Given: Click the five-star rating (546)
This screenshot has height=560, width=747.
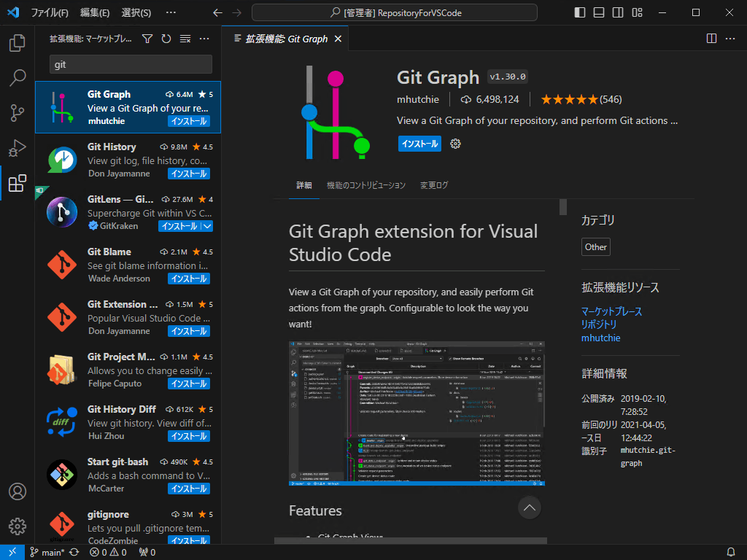Looking at the screenshot, I should tap(581, 99).
